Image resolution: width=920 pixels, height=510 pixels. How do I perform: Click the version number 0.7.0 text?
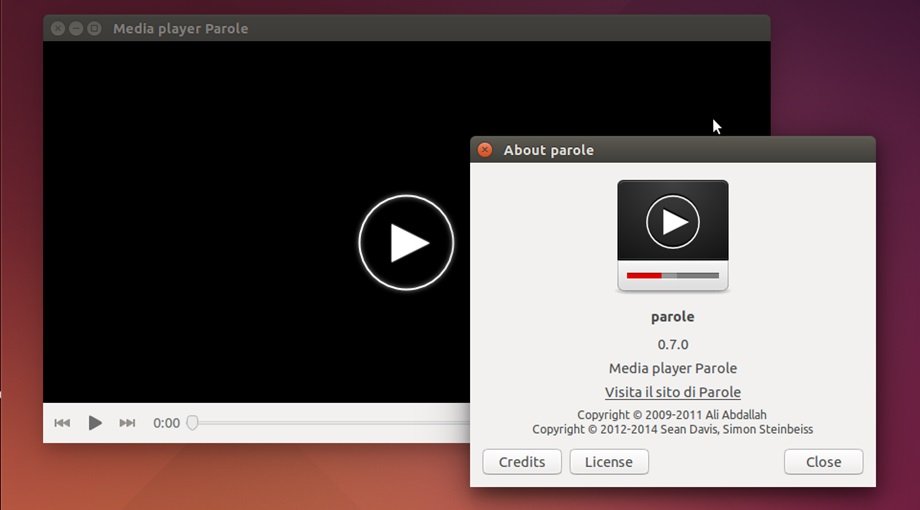[672, 344]
